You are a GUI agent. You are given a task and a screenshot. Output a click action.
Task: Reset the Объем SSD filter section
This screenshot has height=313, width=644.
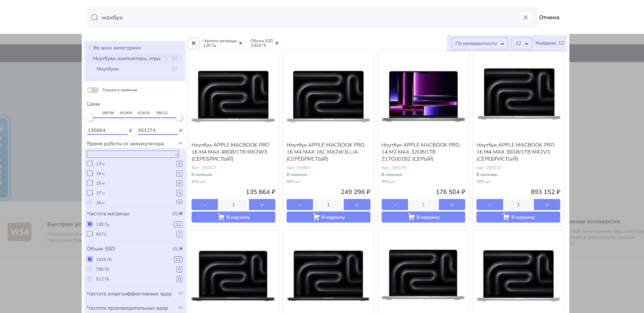tap(181, 249)
